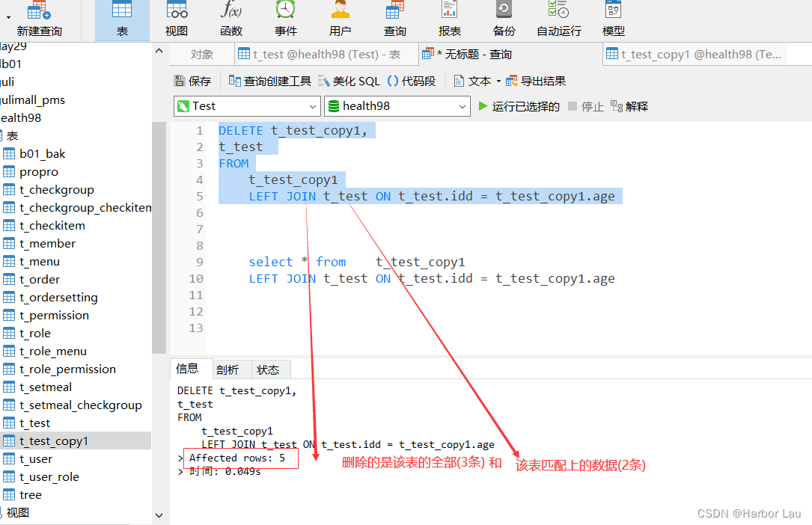The width and height of the screenshot is (812, 525).
Task: Click the 解释 (explain) button
Action: (629, 106)
